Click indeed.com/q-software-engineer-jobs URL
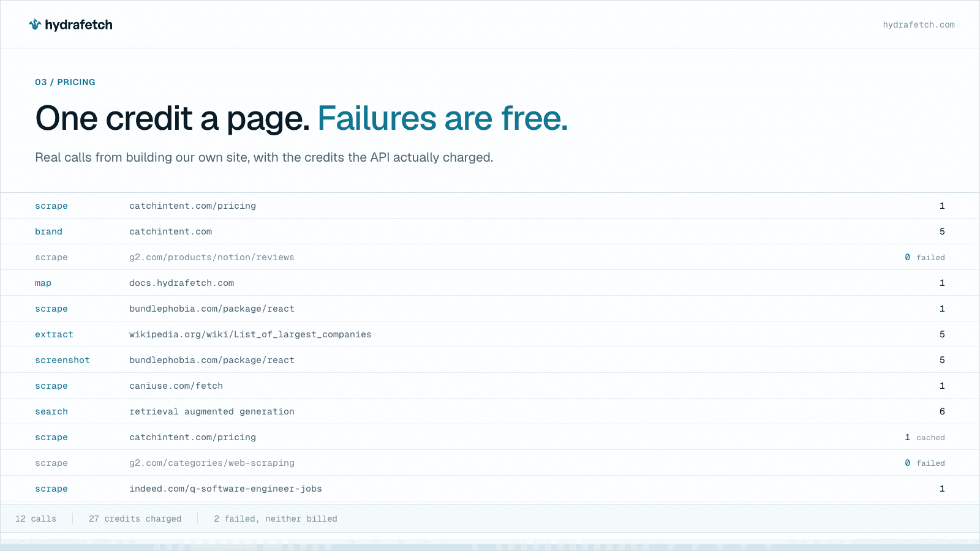Image resolution: width=980 pixels, height=551 pixels. pyautogui.click(x=225, y=489)
